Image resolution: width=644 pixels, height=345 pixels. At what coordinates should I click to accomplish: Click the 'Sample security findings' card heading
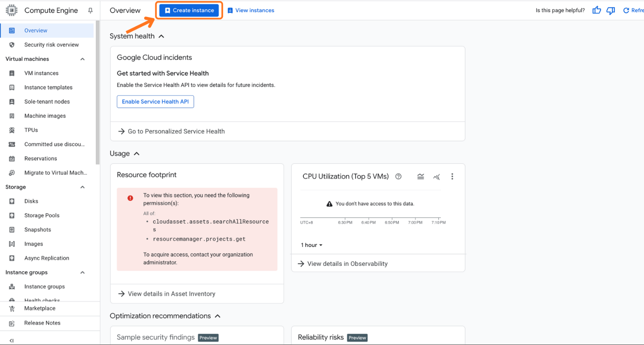click(156, 337)
